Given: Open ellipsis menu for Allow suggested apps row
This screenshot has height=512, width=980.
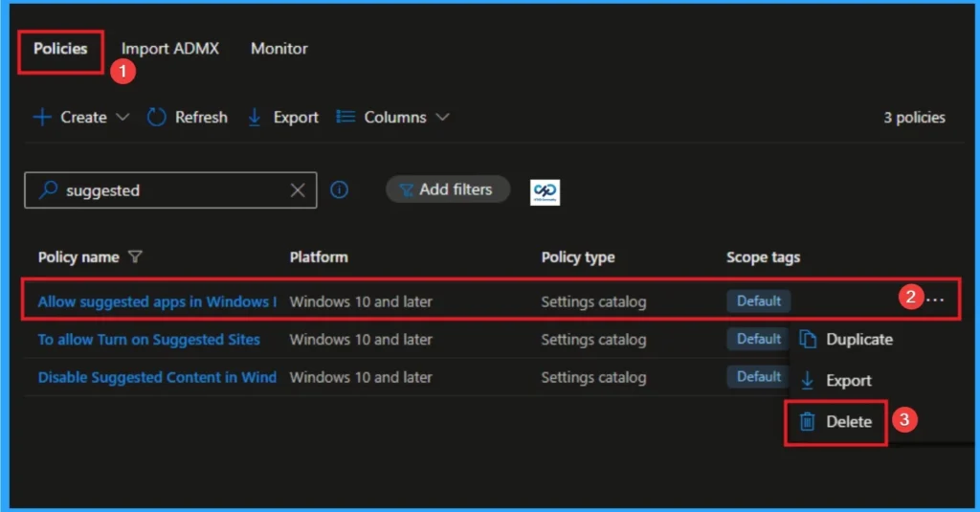Looking at the screenshot, I should pyautogui.click(x=936, y=301).
